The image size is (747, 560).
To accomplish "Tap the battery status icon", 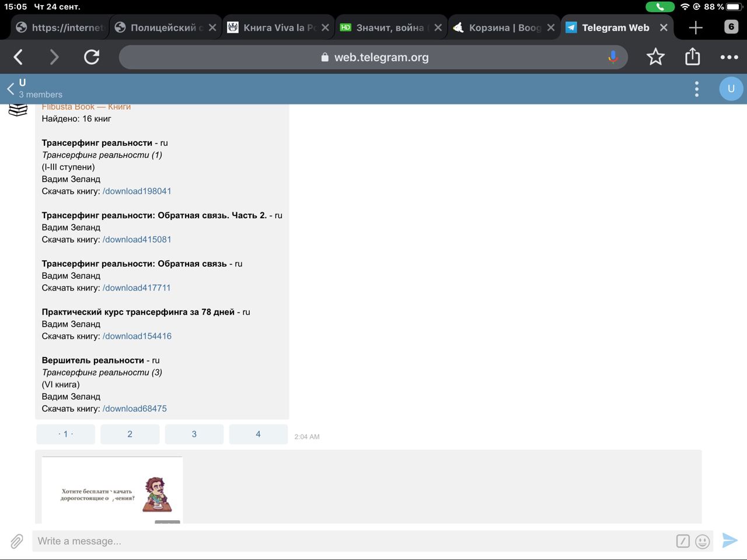I will 734,7.
